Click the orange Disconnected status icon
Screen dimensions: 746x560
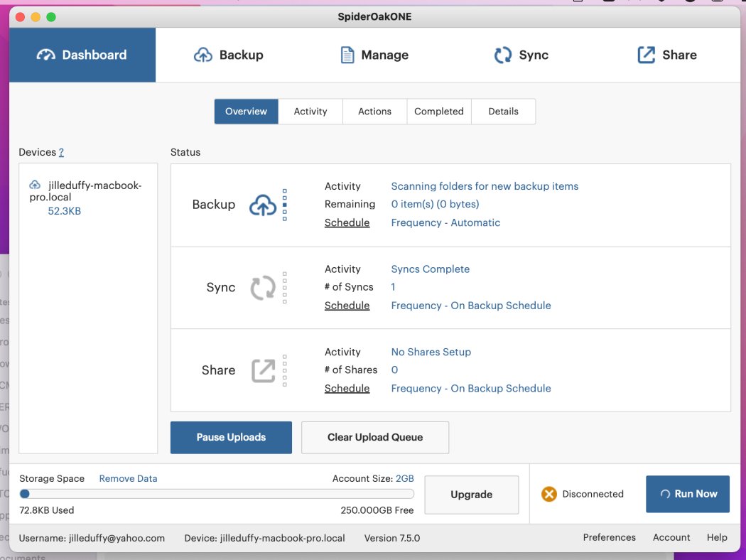tap(548, 494)
